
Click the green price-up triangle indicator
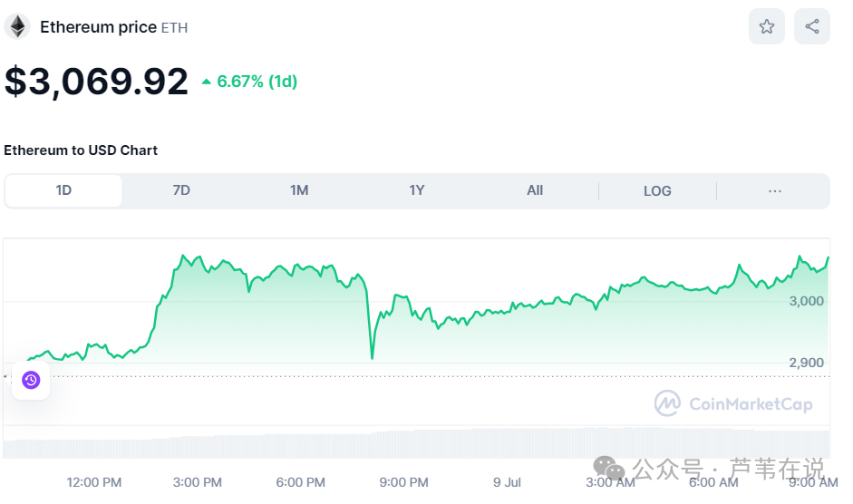[x=207, y=82]
